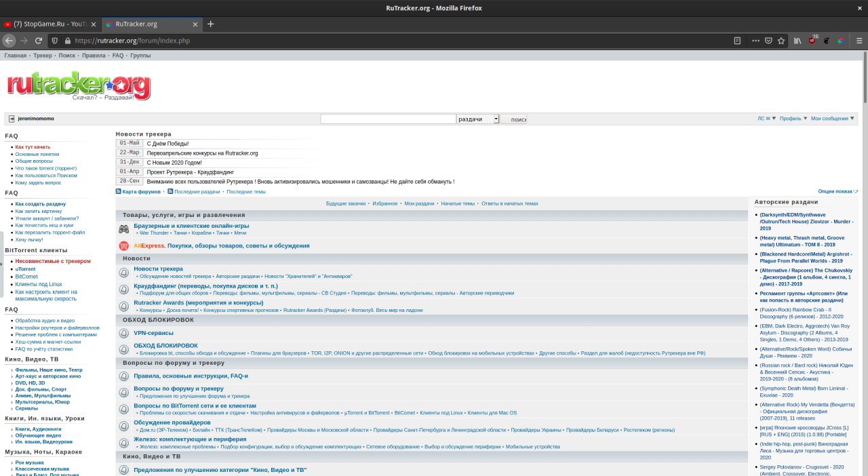Open ОБХОД БЛОКИРОВОК forum link
The width and height of the screenshot is (868, 476).
[x=166, y=345]
